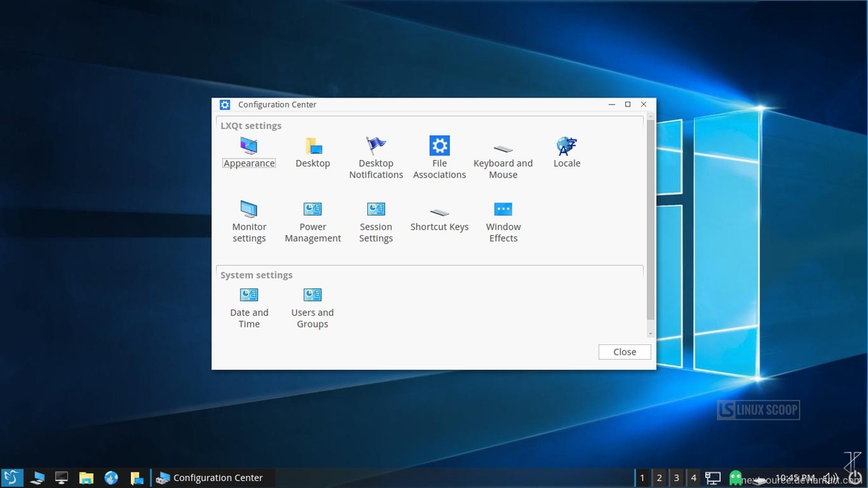Viewport: 868px width, 488px height.
Task: Open file manager folder icon in taskbar
Action: [86, 478]
